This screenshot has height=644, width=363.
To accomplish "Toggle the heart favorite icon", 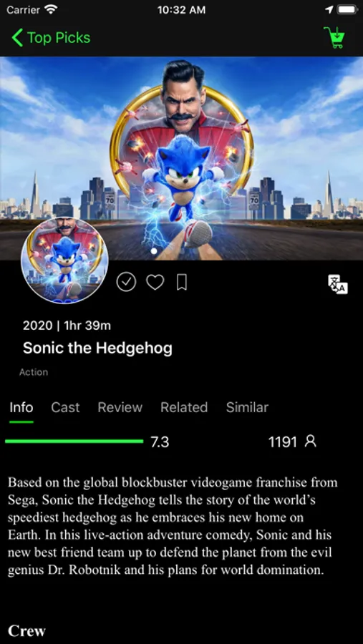I will (155, 282).
